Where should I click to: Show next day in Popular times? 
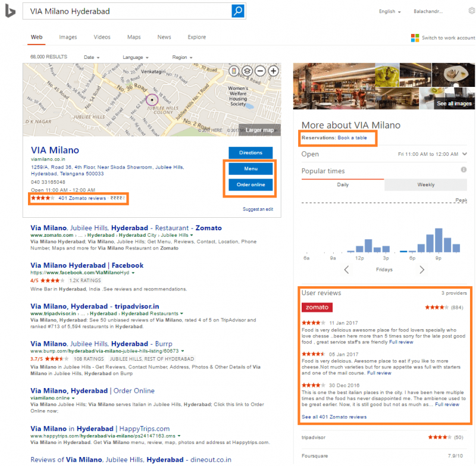422,270
